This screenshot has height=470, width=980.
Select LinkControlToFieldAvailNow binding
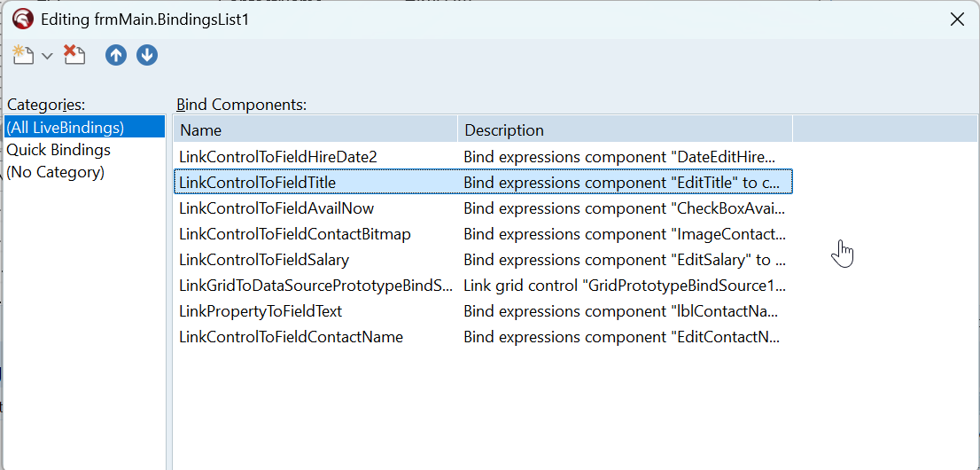coord(276,208)
